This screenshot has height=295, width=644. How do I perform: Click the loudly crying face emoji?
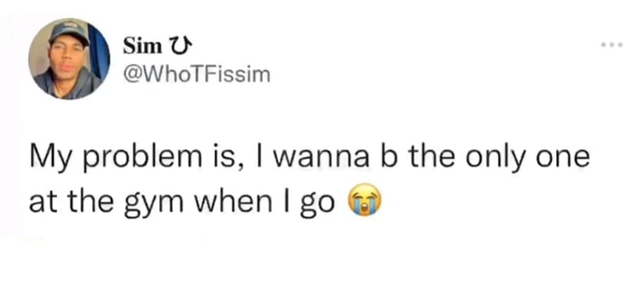click(364, 203)
